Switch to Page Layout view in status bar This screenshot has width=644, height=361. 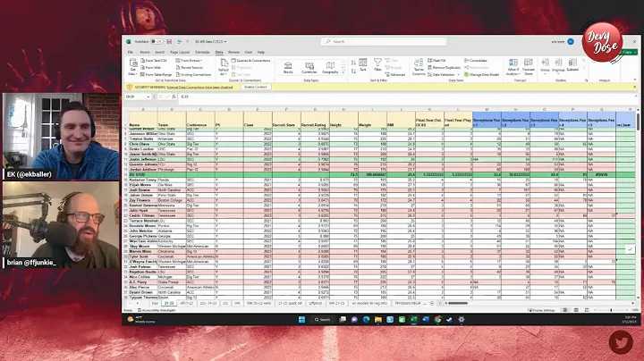click(576, 310)
